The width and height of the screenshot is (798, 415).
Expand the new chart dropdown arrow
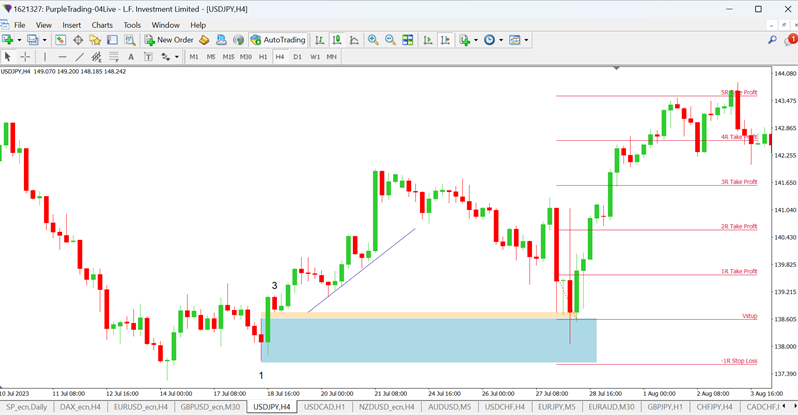click(19, 40)
